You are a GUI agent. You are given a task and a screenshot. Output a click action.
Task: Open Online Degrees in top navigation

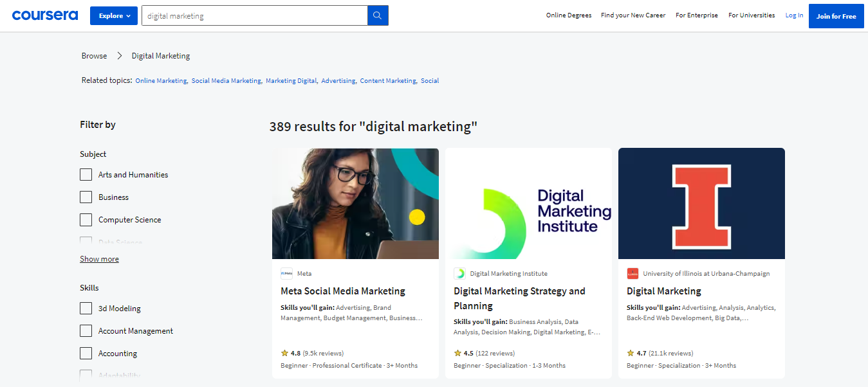568,15
